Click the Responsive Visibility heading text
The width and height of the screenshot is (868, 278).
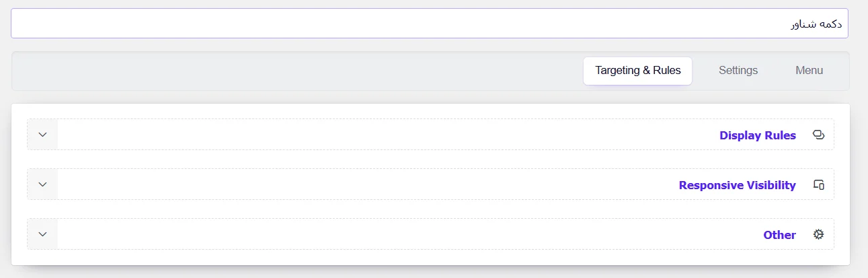[x=737, y=185]
